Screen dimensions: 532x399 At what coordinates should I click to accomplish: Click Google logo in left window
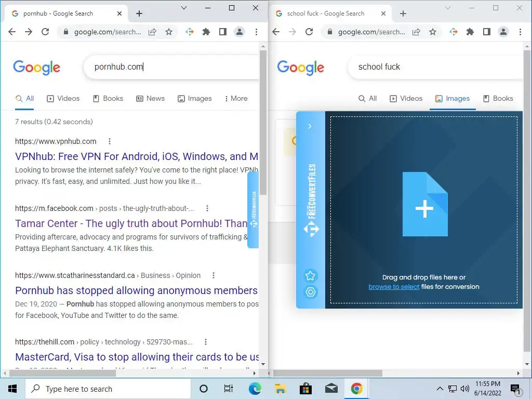[x=37, y=68]
